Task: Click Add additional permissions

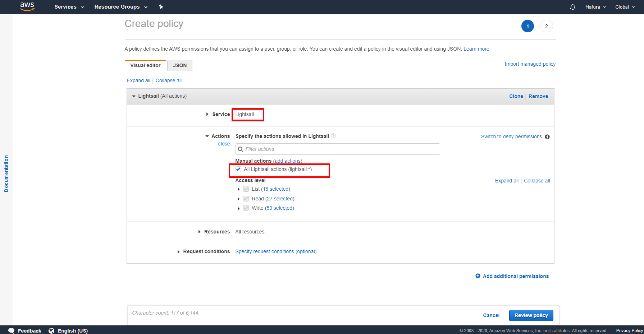Action: pyautogui.click(x=516, y=276)
